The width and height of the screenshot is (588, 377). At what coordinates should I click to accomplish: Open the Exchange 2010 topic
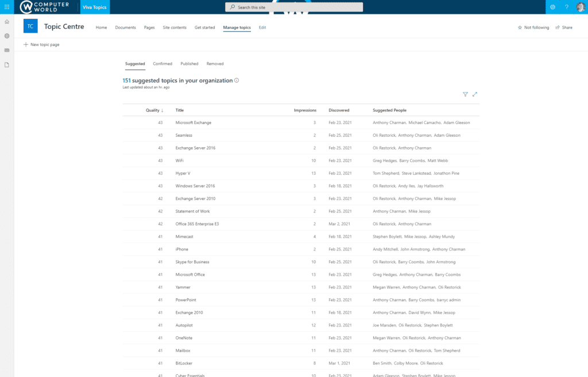tap(189, 313)
